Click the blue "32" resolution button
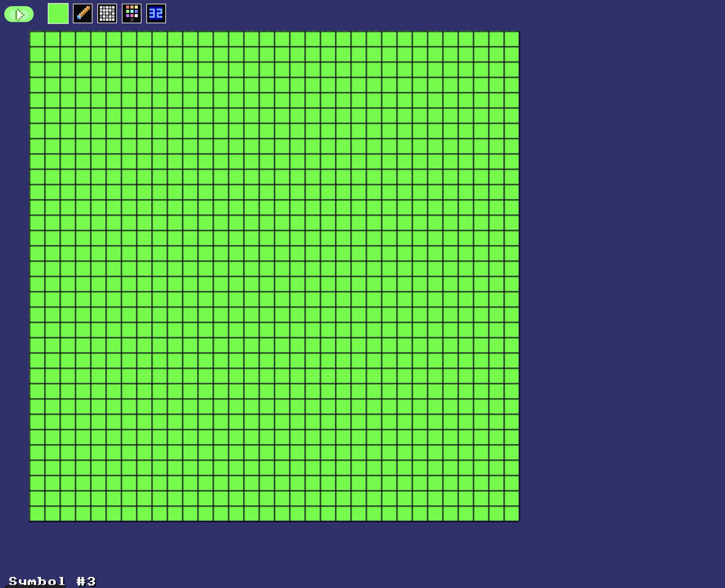Image resolution: width=725 pixels, height=588 pixels. point(156,13)
